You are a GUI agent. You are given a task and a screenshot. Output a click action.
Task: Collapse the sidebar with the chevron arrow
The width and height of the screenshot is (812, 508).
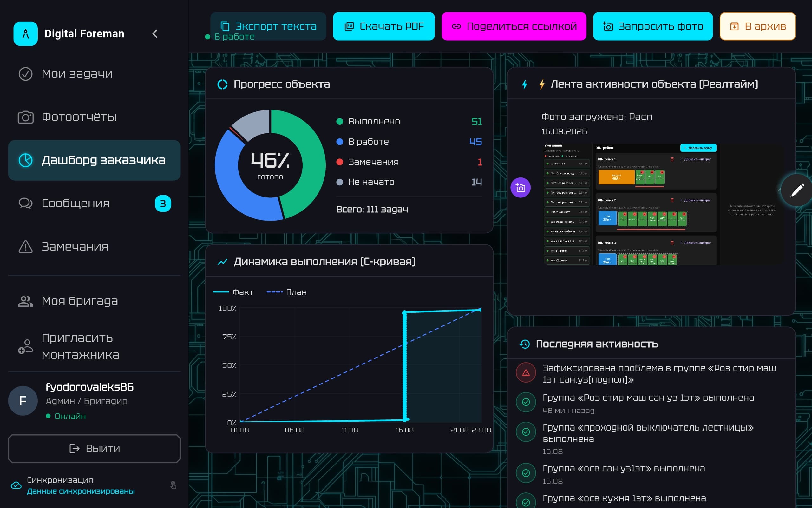pos(155,34)
